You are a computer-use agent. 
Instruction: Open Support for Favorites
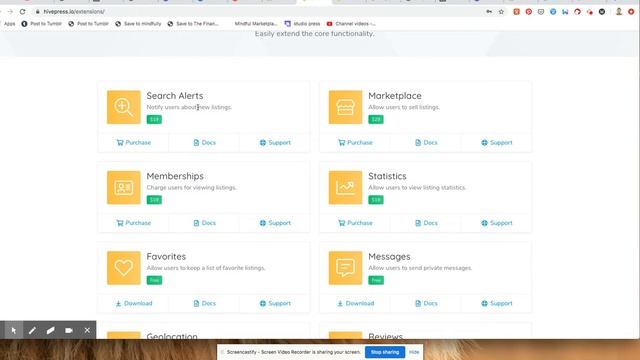(x=275, y=303)
